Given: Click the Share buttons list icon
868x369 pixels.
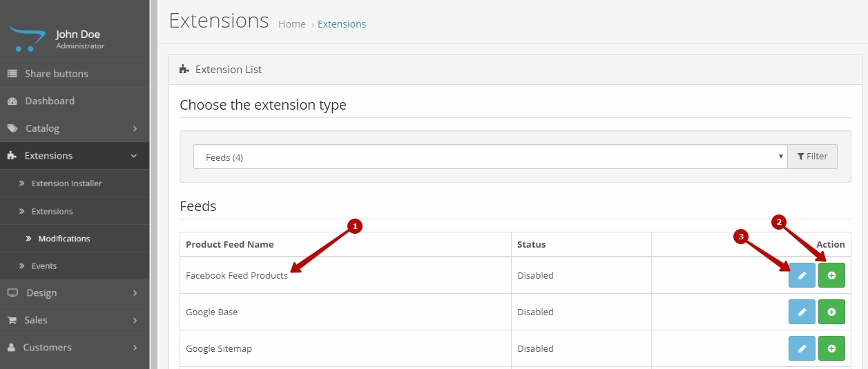Looking at the screenshot, I should click(x=12, y=73).
